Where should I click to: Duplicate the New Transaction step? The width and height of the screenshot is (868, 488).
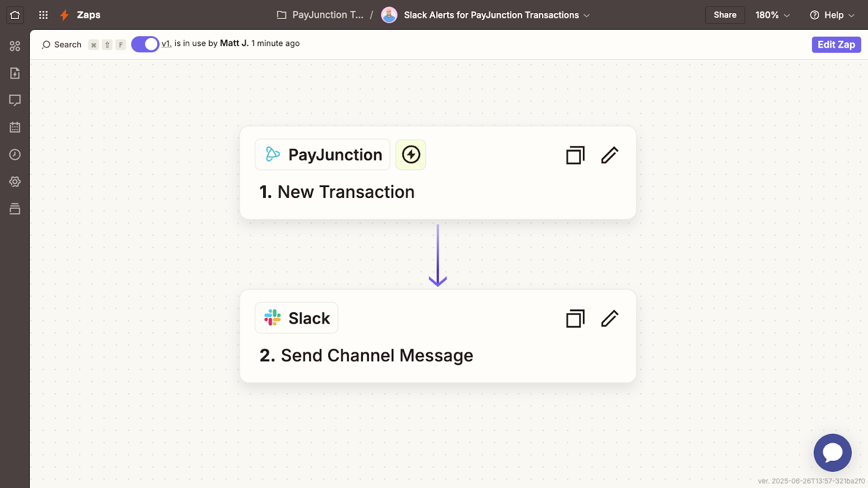[575, 155]
